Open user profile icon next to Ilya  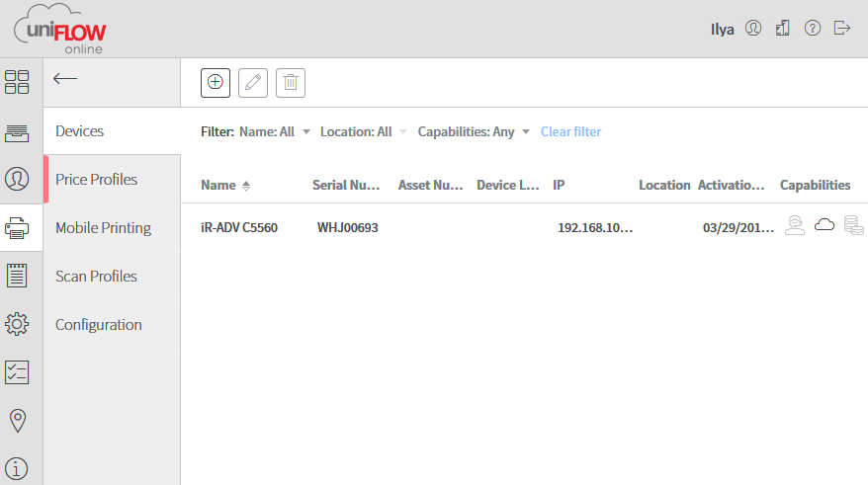coord(753,28)
